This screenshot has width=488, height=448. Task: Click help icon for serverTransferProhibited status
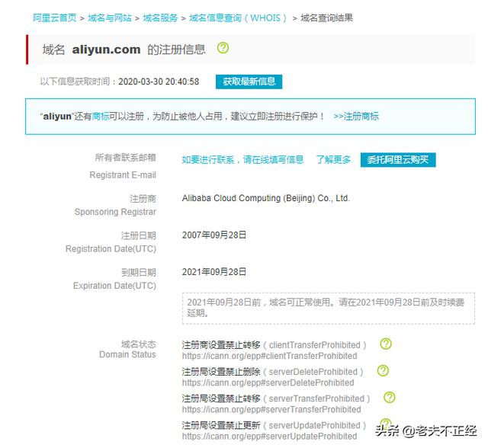[x=390, y=397]
